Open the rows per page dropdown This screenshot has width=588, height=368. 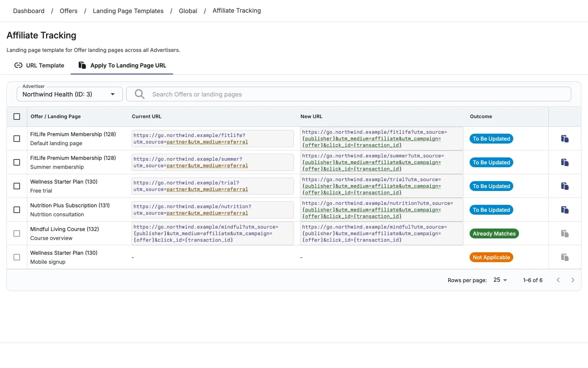(x=500, y=280)
